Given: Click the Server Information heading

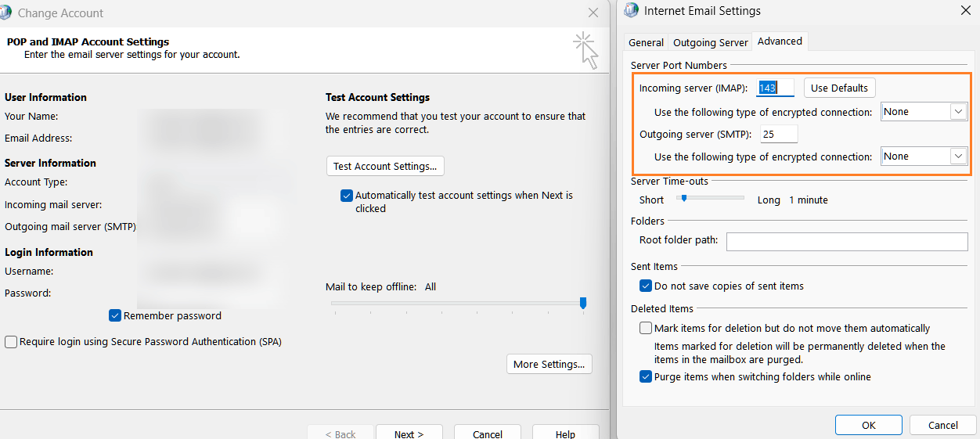Looking at the screenshot, I should tap(50, 164).
